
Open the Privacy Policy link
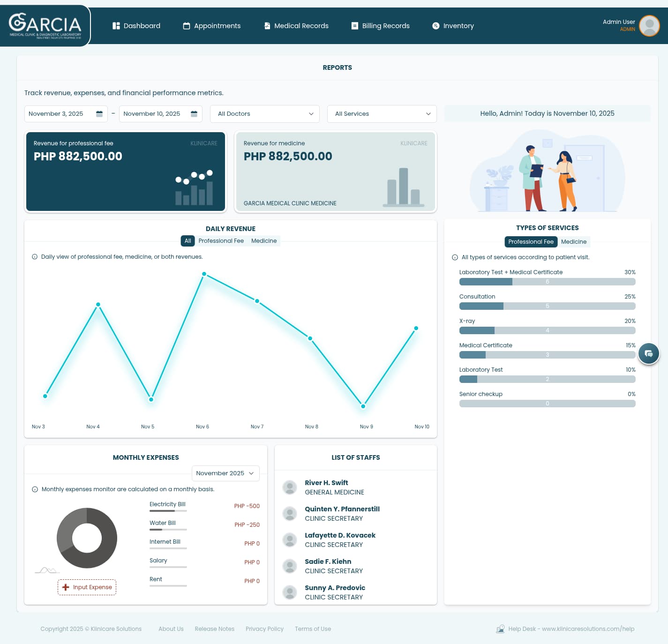[x=264, y=629]
